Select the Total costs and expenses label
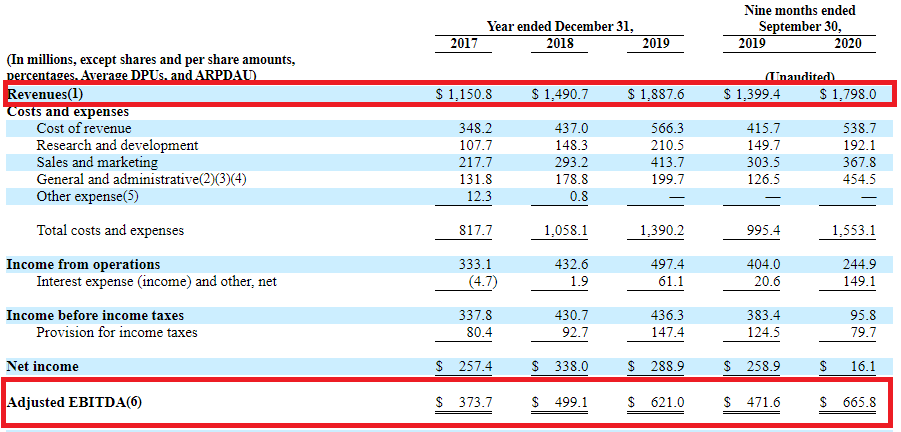Viewport: 901px width, 432px height. (110, 231)
